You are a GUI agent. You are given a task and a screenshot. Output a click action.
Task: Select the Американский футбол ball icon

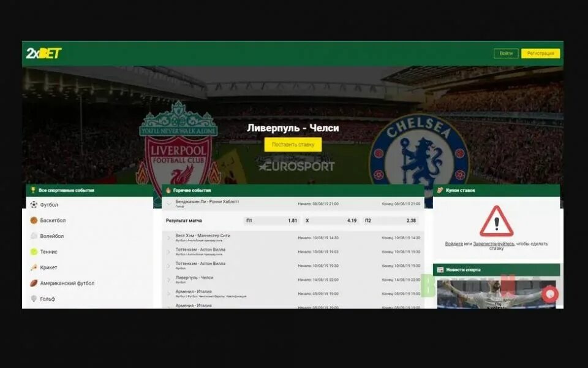(x=34, y=283)
